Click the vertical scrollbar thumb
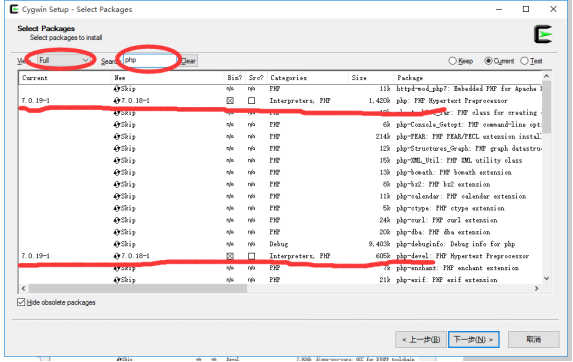 point(546,107)
